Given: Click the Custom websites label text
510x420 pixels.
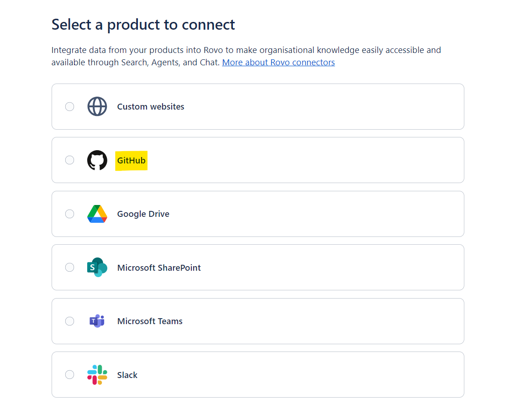Looking at the screenshot, I should click(151, 106).
